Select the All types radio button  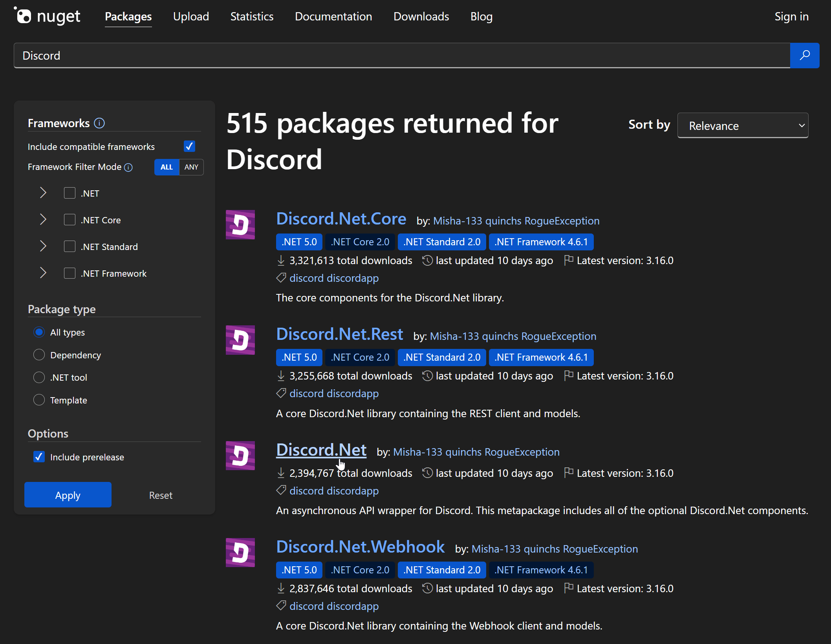[x=39, y=332]
